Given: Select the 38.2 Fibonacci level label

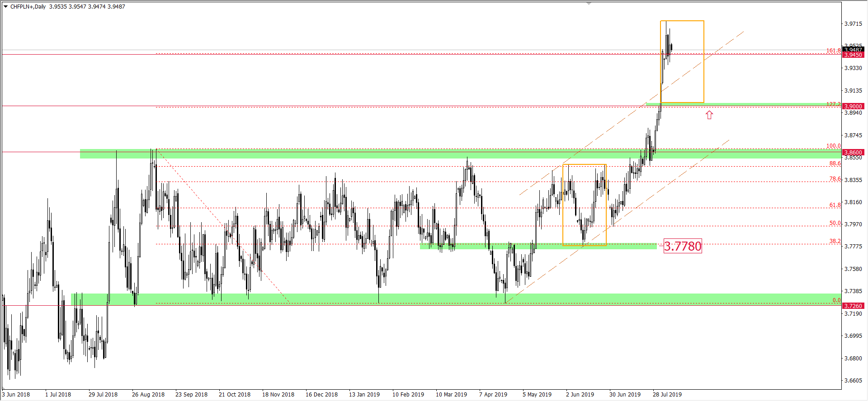Looking at the screenshot, I should click(x=835, y=241).
